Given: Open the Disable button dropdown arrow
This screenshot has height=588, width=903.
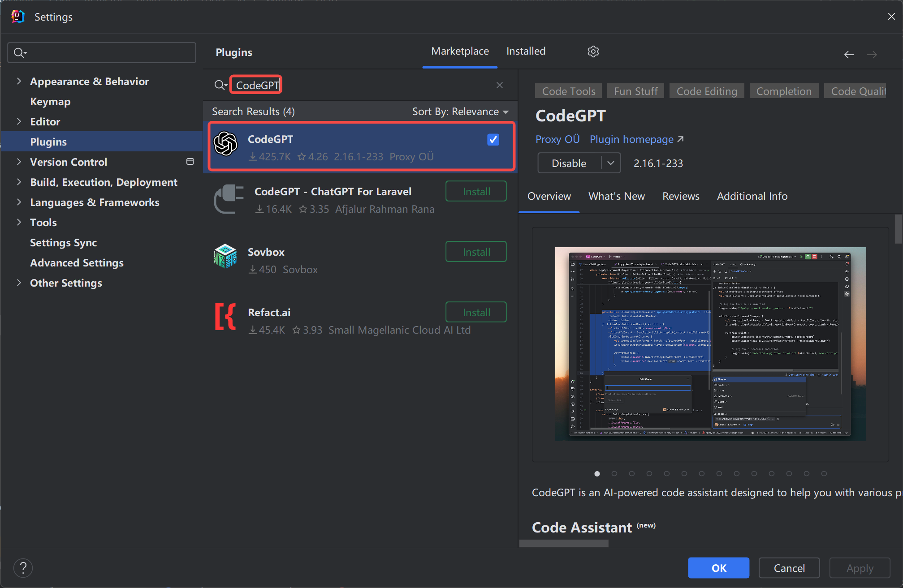Looking at the screenshot, I should coord(611,163).
